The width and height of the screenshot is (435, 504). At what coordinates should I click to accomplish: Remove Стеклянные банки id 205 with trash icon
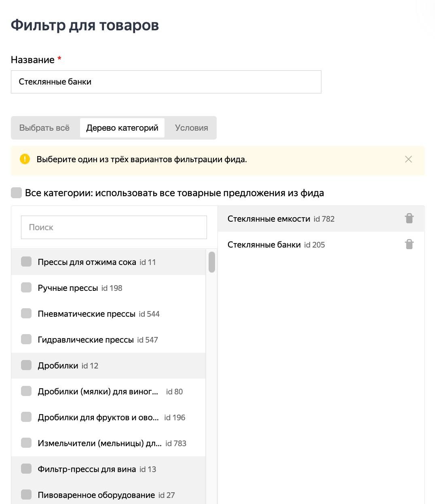point(409,245)
